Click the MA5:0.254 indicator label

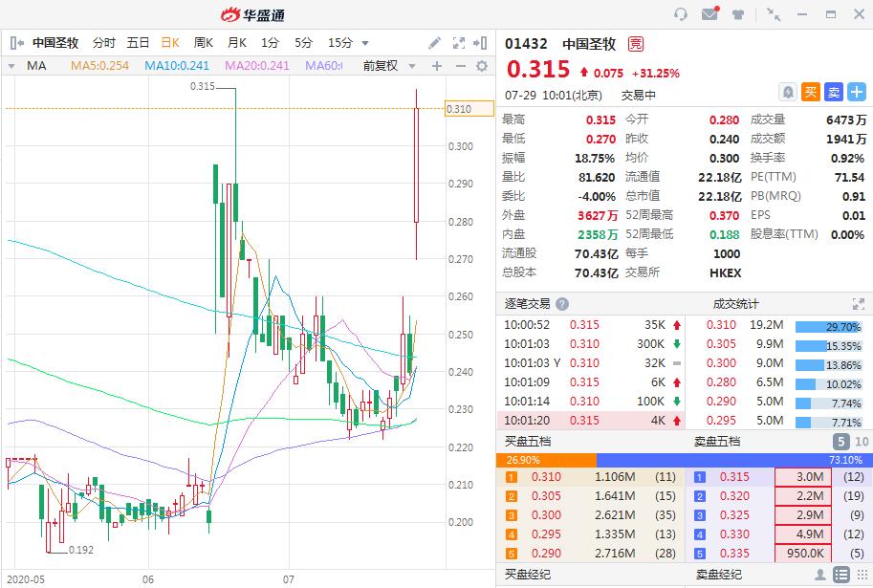pyautogui.click(x=99, y=66)
